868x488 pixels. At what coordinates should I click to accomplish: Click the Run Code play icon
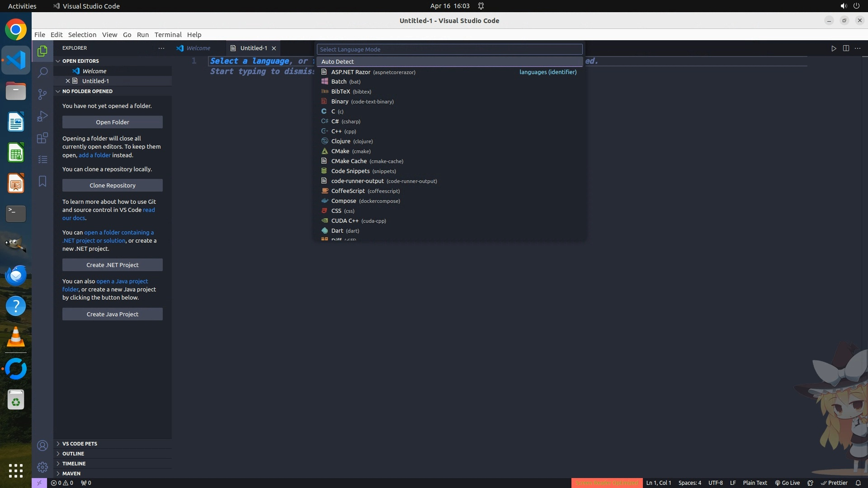coord(834,48)
